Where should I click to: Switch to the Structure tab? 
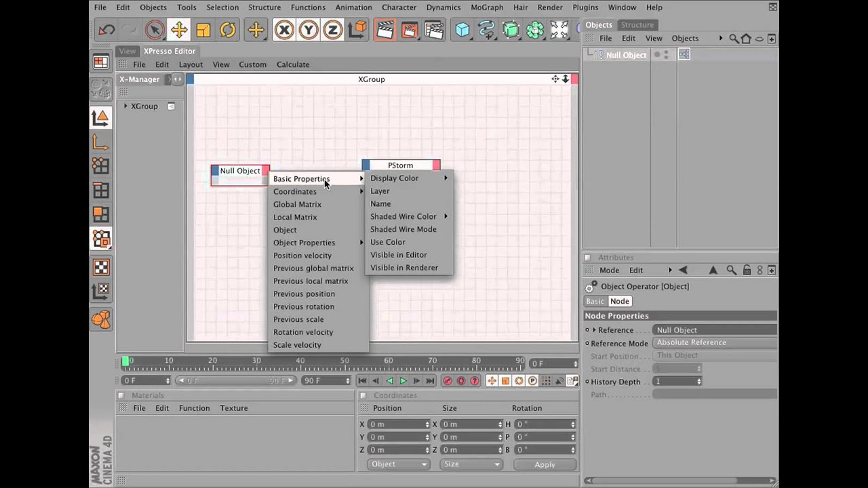tap(637, 25)
